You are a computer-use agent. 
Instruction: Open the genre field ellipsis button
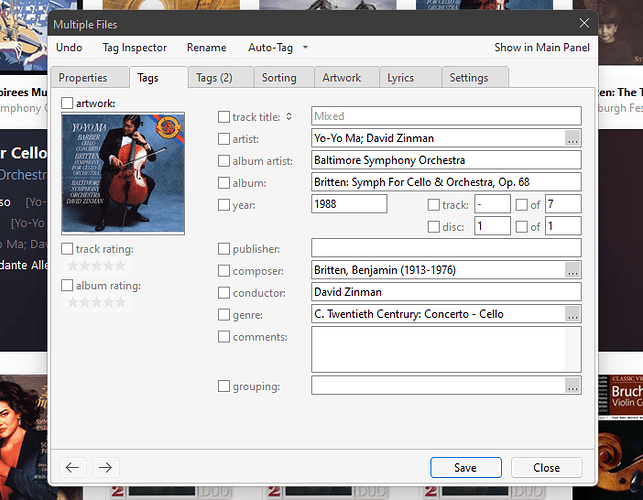click(572, 314)
